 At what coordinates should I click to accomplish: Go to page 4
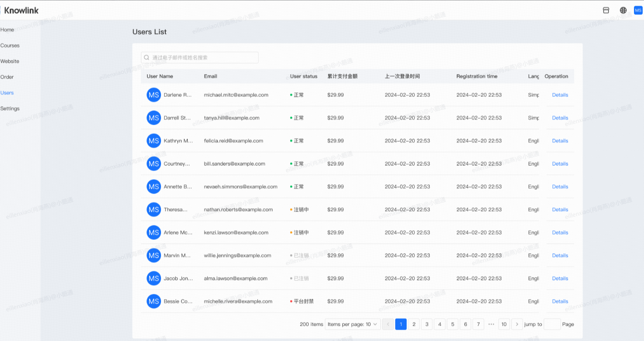click(x=440, y=324)
